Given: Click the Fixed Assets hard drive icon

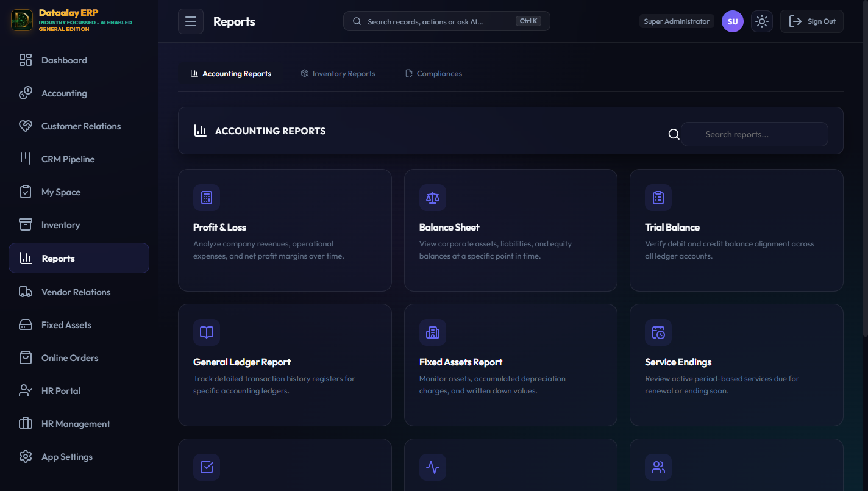Looking at the screenshot, I should coord(26,324).
